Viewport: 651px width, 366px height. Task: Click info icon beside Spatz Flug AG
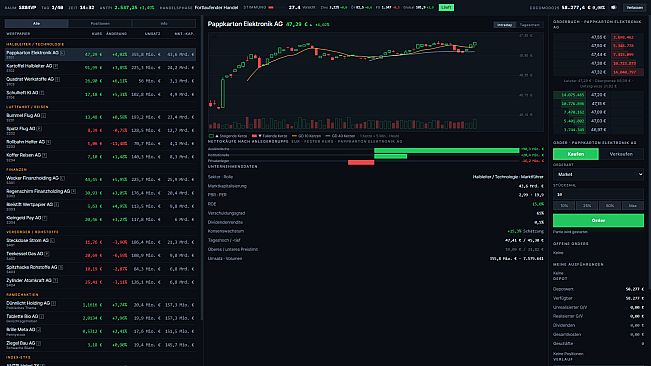[x=39, y=129]
